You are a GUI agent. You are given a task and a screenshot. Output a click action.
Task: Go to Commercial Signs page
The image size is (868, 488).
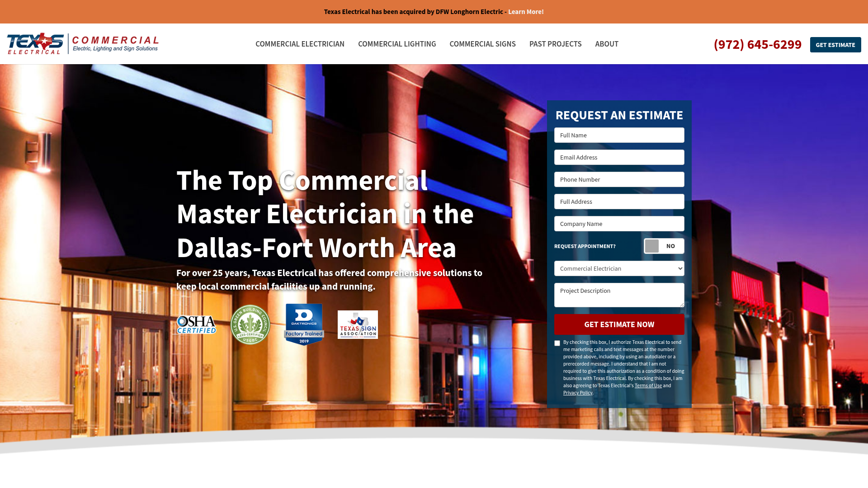(482, 44)
